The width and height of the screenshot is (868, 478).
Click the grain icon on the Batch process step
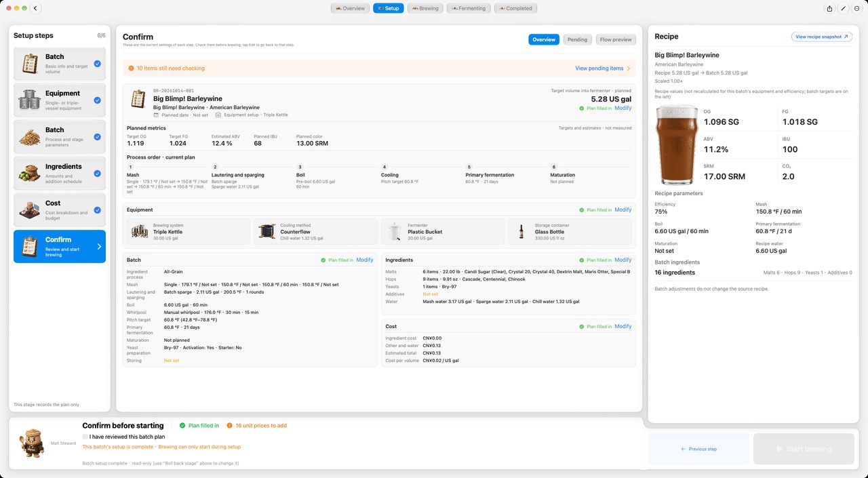point(29,137)
